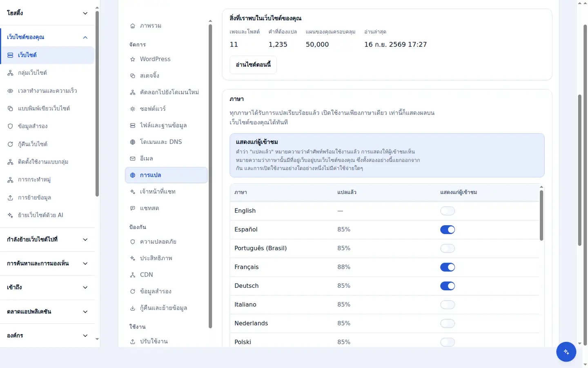
Task: Open ติดตั้งใช้งานแบบกลุ่ม in left sidebar
Action: (x=47, y=162)
